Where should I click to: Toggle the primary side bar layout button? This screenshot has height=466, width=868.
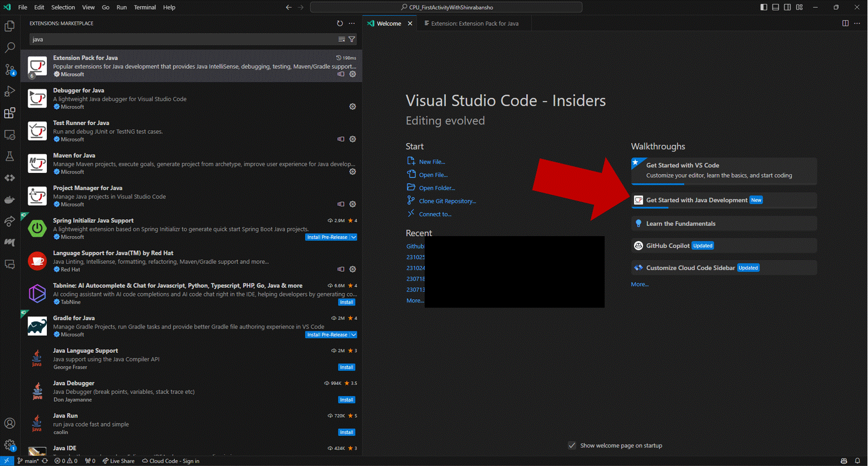coord(764,7)
